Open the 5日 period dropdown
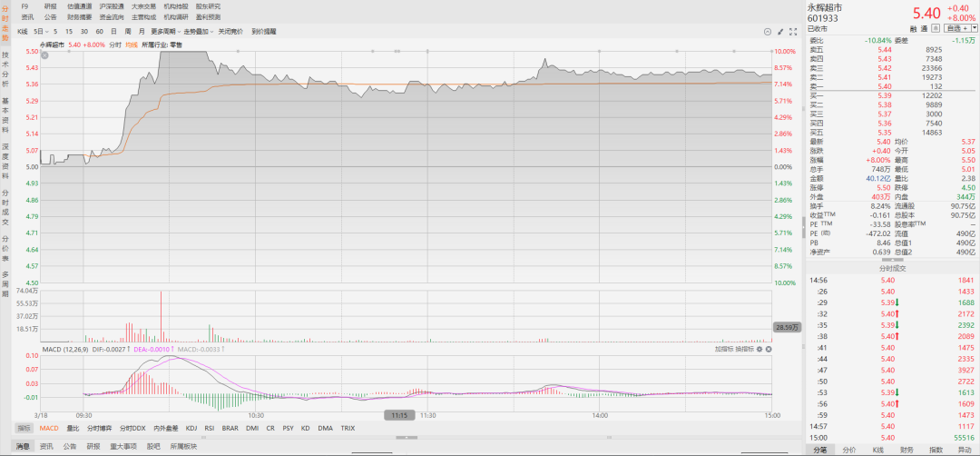Viewport: 980px width, 456px height. [41, 31]
